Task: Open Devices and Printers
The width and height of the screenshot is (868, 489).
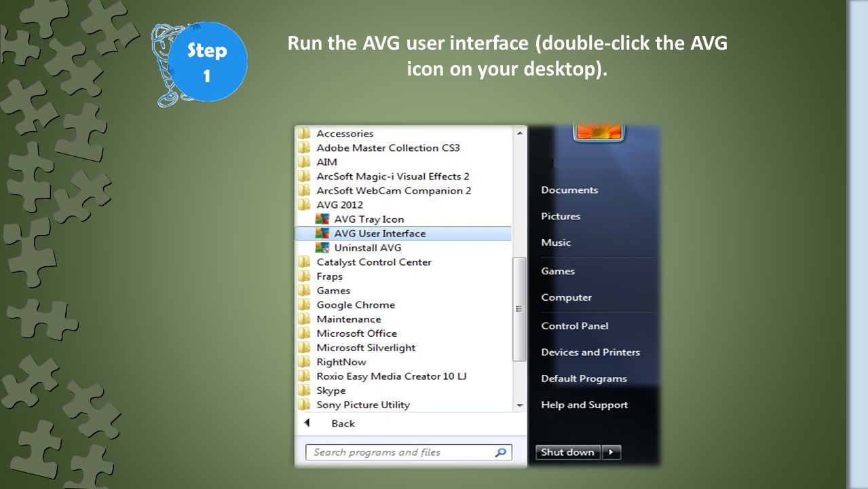Action: [590, 352]
